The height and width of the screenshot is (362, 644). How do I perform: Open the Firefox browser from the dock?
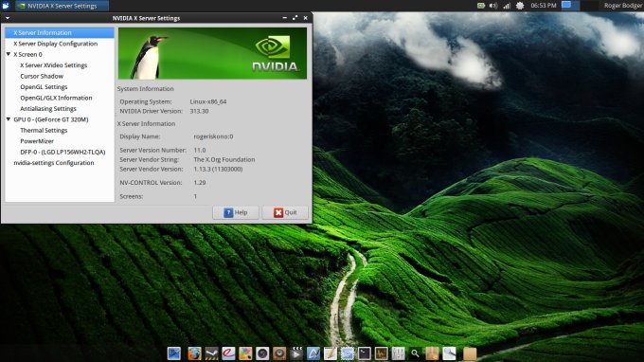click(x=194, y=353)
